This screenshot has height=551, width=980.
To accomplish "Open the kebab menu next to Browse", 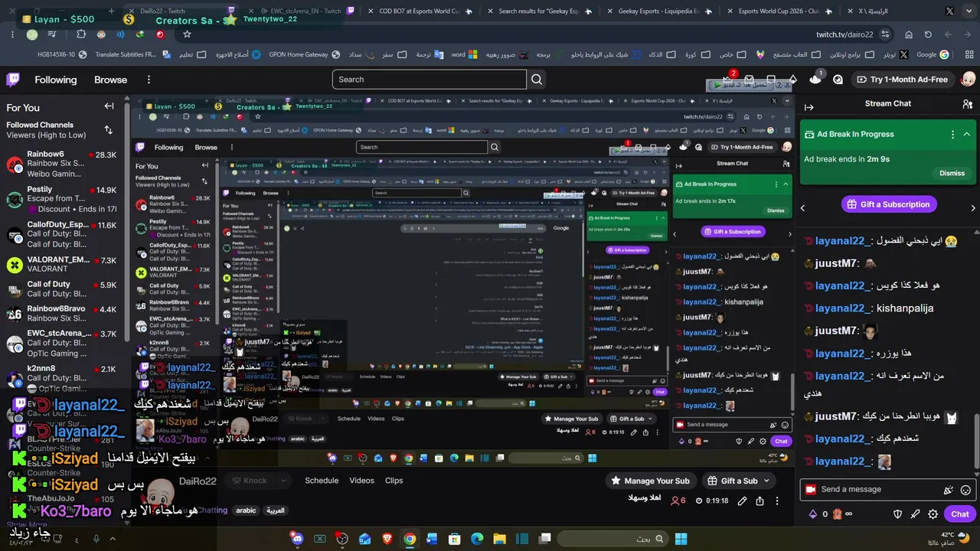I will [x=149, y=80].
